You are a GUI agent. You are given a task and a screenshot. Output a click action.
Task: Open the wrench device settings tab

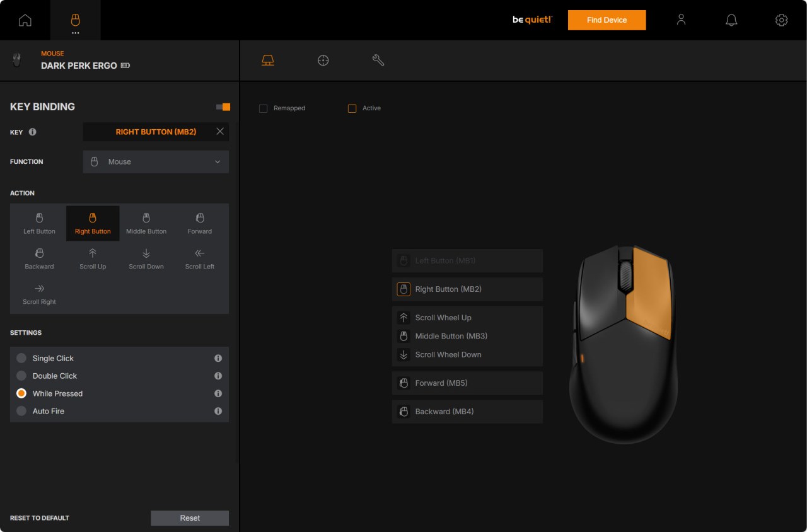[378, 61]
